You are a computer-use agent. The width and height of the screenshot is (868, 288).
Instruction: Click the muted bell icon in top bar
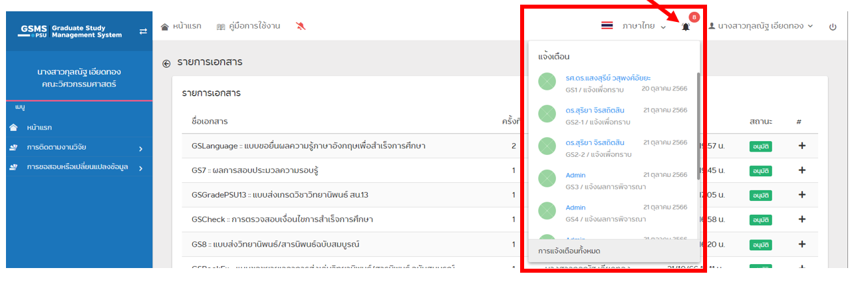(301, 26)
